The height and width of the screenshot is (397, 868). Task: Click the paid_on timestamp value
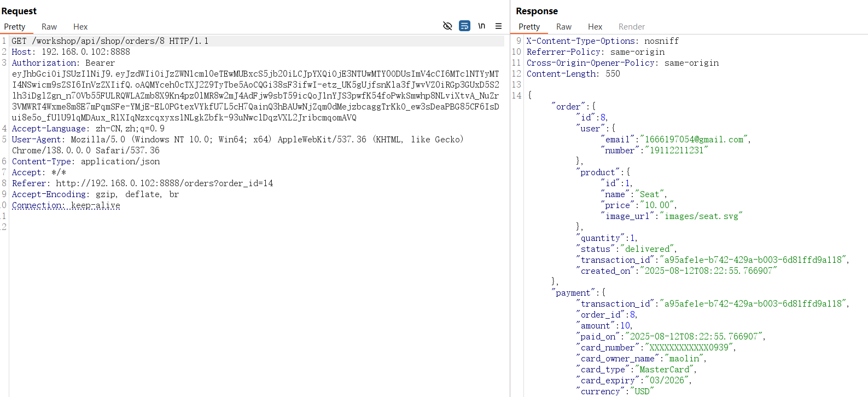(694, 337)
